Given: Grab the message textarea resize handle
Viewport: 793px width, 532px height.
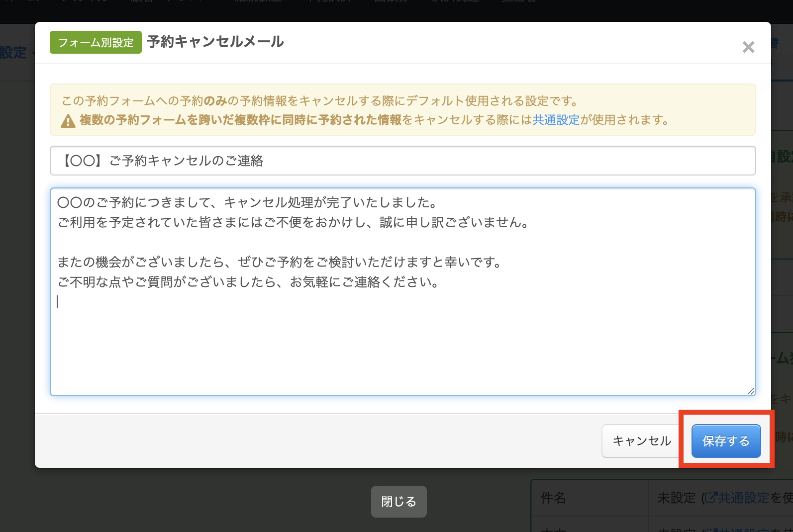Looking at the screenshot, I should tap(751, 391).
